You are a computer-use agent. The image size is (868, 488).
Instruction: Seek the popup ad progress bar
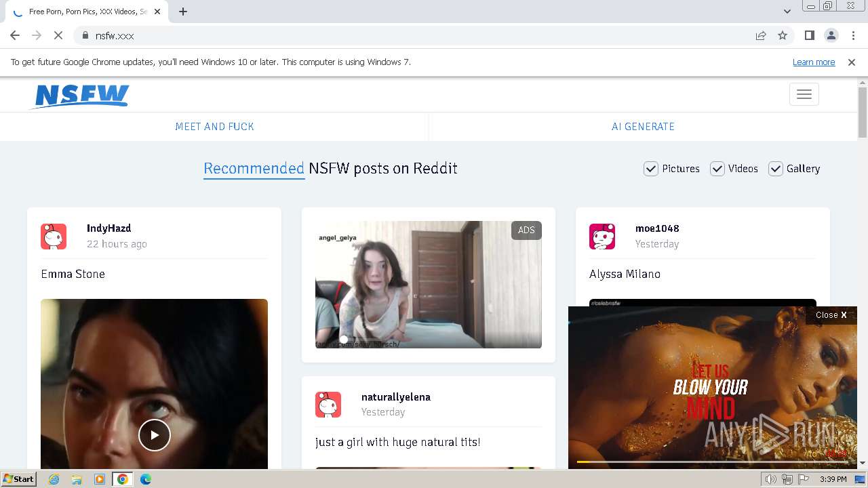tap(712, 462)
